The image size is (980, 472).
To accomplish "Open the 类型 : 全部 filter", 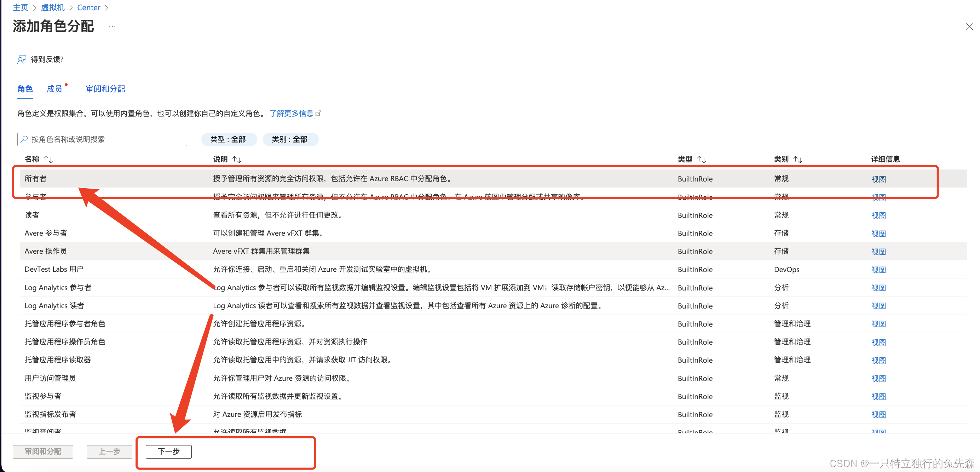I will point(228,139).
